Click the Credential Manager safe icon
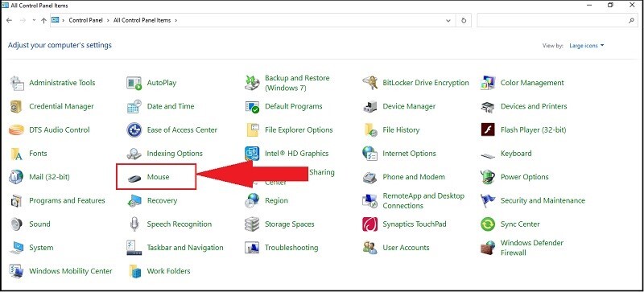The width and height of the screenshot is (644, 292). click(16, 106)
